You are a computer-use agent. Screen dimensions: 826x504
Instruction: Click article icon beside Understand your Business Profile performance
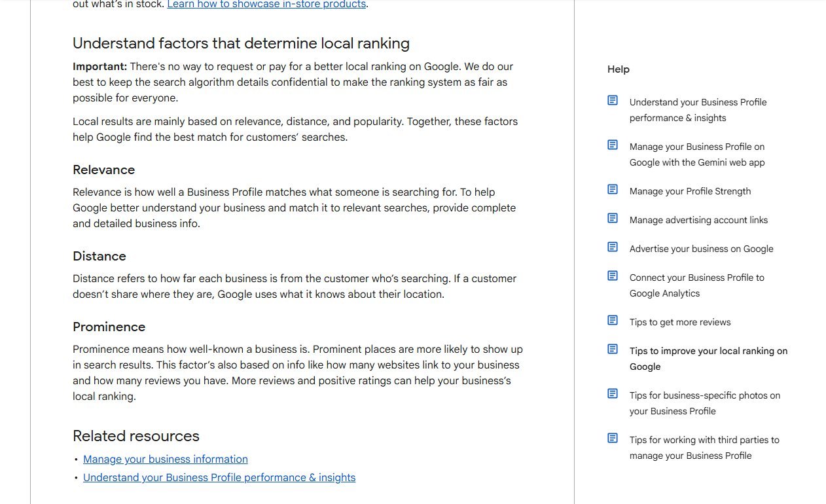pyautogui.click(x=613, y=100)
